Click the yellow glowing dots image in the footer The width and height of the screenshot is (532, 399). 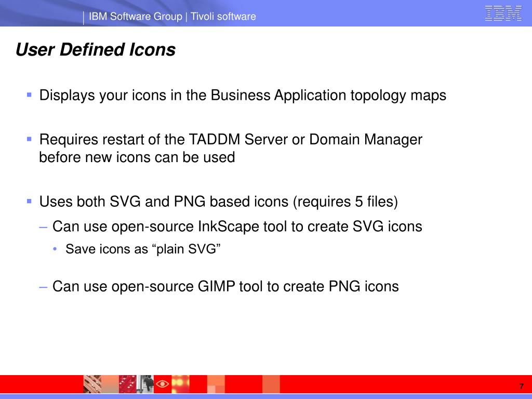pyautogui.click(x=180, y=384)
